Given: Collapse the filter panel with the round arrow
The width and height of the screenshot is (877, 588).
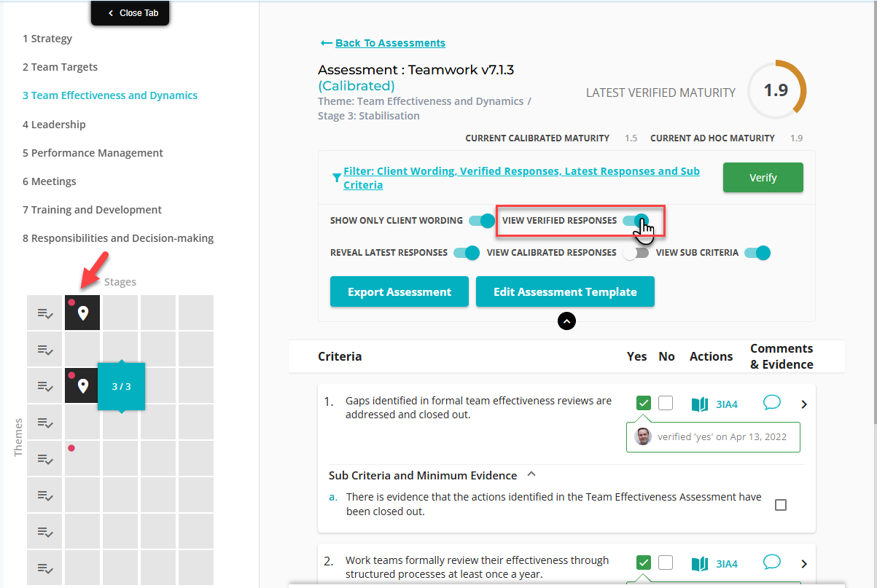Looking at the screenshot, I should tap(566, 321).
